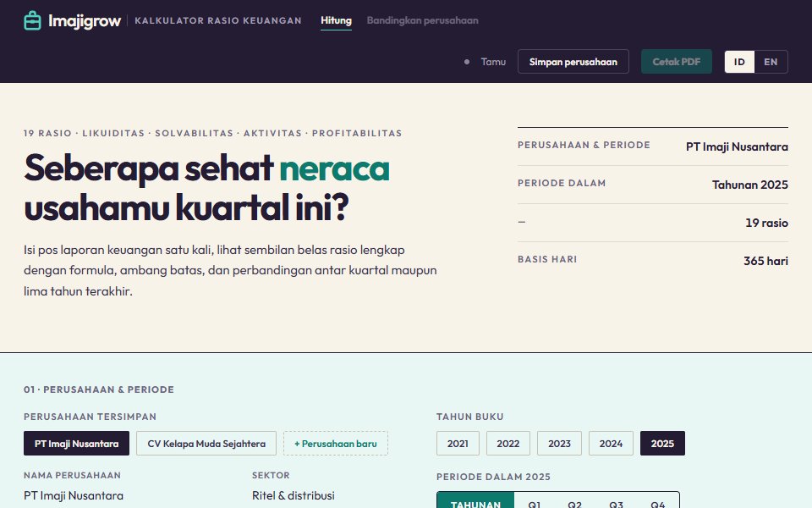This screenshot has width=812, height=508.
Task: Choose fiscal year 2023
Action: coord(559,443)
